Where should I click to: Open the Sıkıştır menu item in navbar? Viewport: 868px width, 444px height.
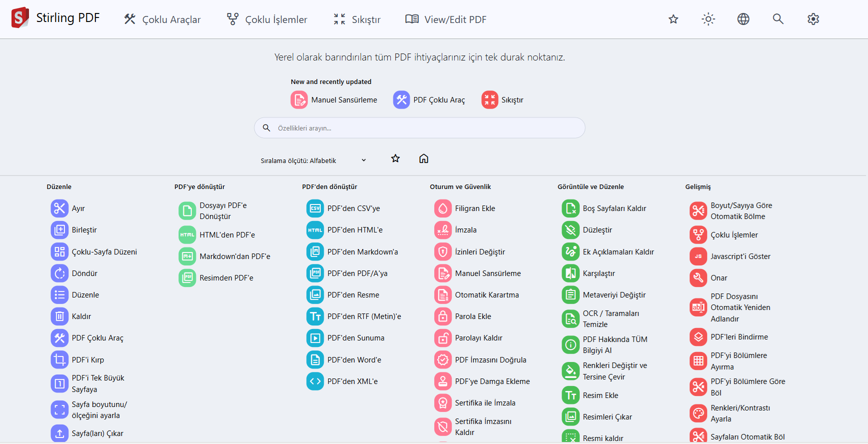pyautogui.click(x=357, y=19)
